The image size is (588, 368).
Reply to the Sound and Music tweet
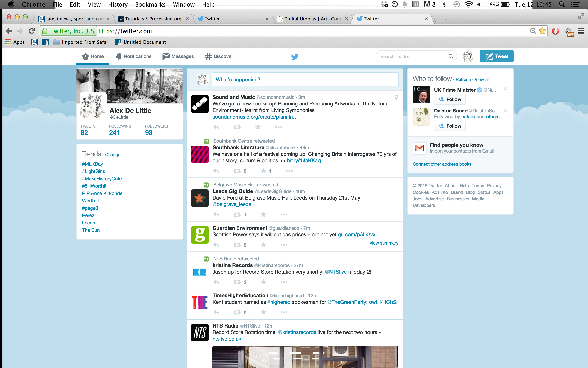216,127
